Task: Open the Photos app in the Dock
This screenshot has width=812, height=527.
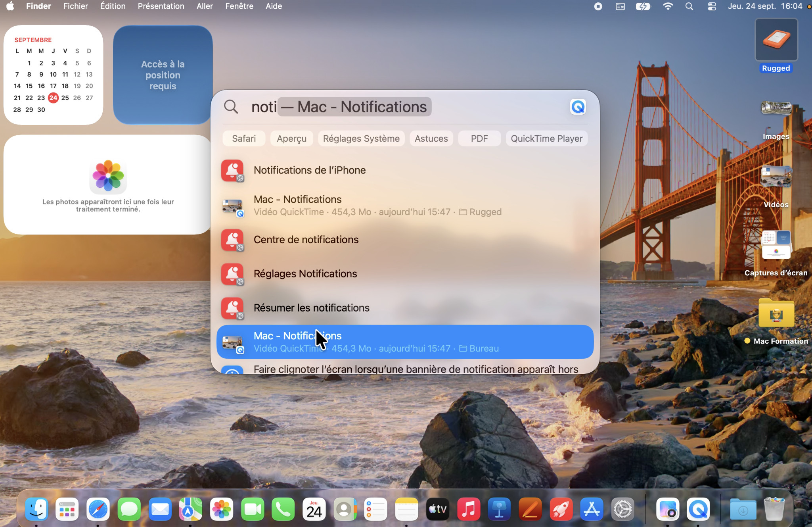Action: [x=222, y=509]
